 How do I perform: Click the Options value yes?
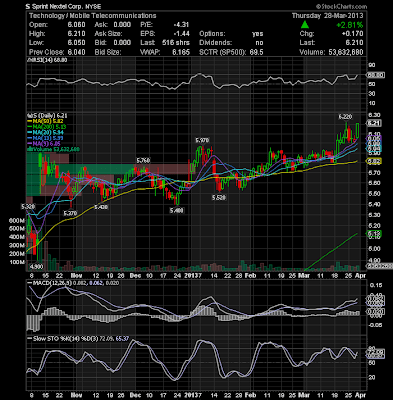(258, 34)
